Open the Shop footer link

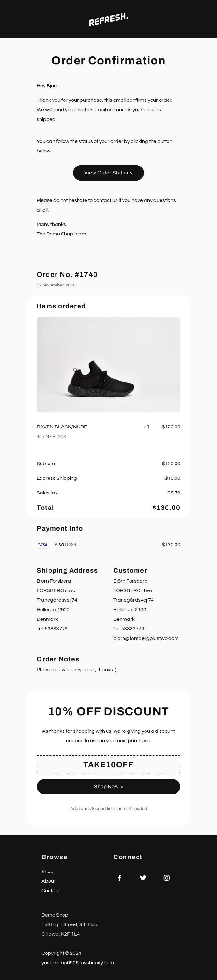click(48, 871)
